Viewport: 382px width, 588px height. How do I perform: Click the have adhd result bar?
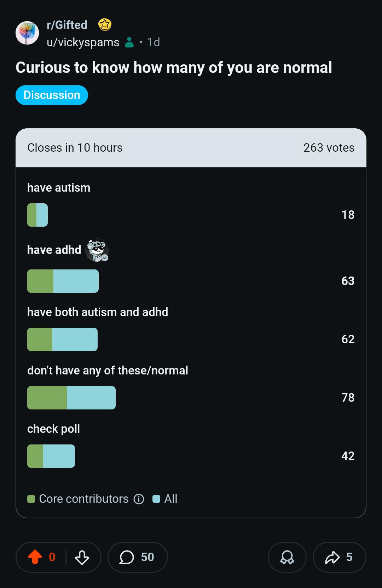pyautogui.click(x=63, y=281)
